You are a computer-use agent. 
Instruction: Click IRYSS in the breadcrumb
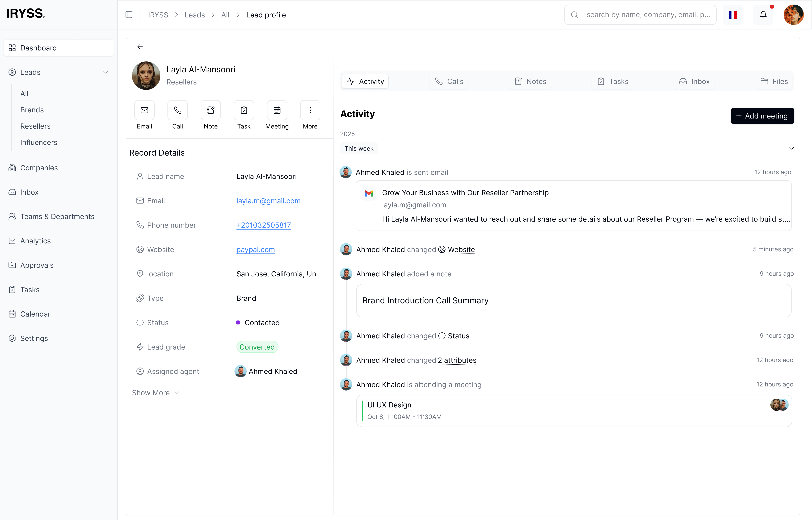[x=158, y=15]
